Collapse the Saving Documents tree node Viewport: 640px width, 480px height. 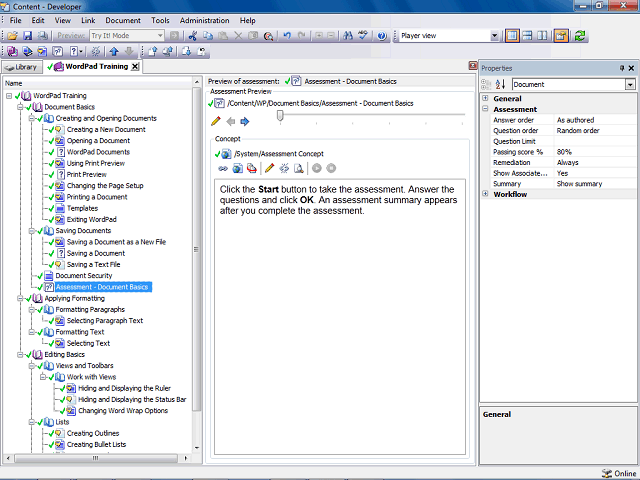tap(31, 231)
